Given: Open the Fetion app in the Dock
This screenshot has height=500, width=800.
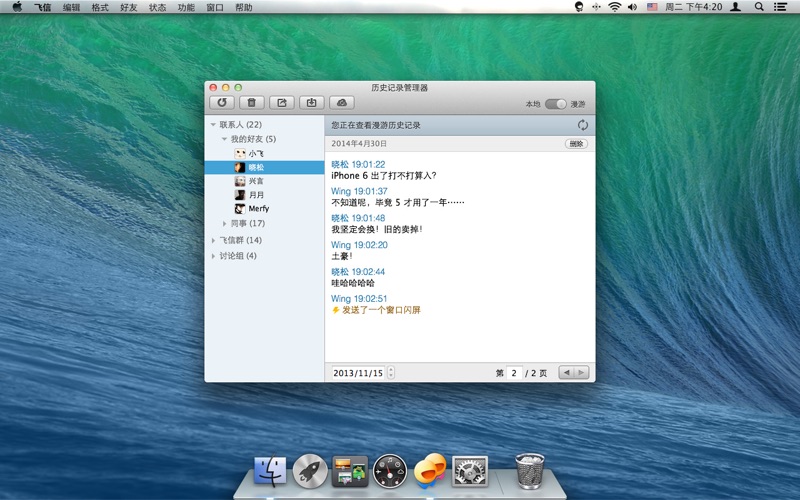Looking at the screenshot, I should (429, 468).
